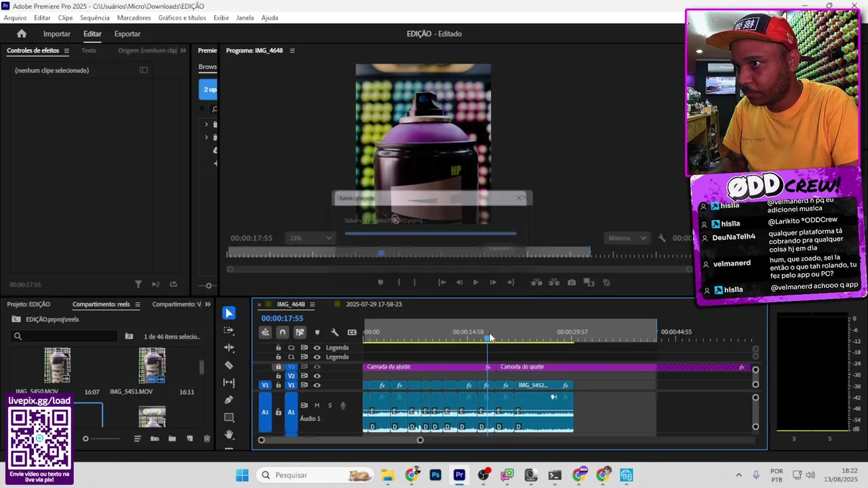Open the Sequência menu
The image size is (868, 488).
click(x=94, y=18)
